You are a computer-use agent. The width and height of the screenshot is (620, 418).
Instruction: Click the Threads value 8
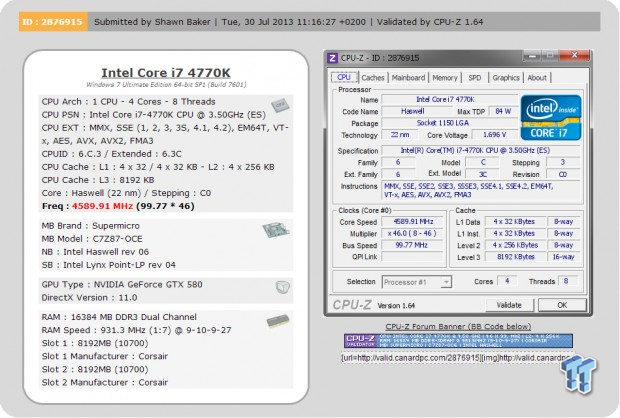pos(567,281)
